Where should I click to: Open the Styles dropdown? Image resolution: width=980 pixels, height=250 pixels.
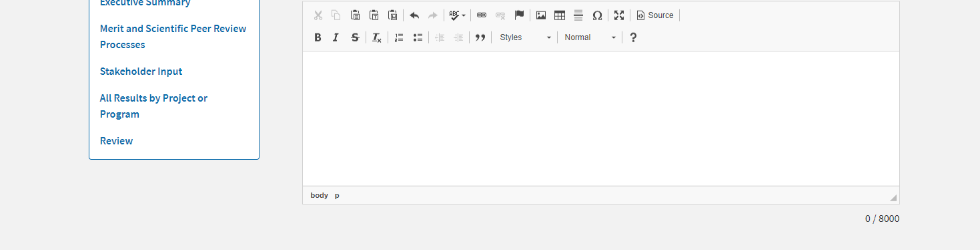tap(525, 37)
